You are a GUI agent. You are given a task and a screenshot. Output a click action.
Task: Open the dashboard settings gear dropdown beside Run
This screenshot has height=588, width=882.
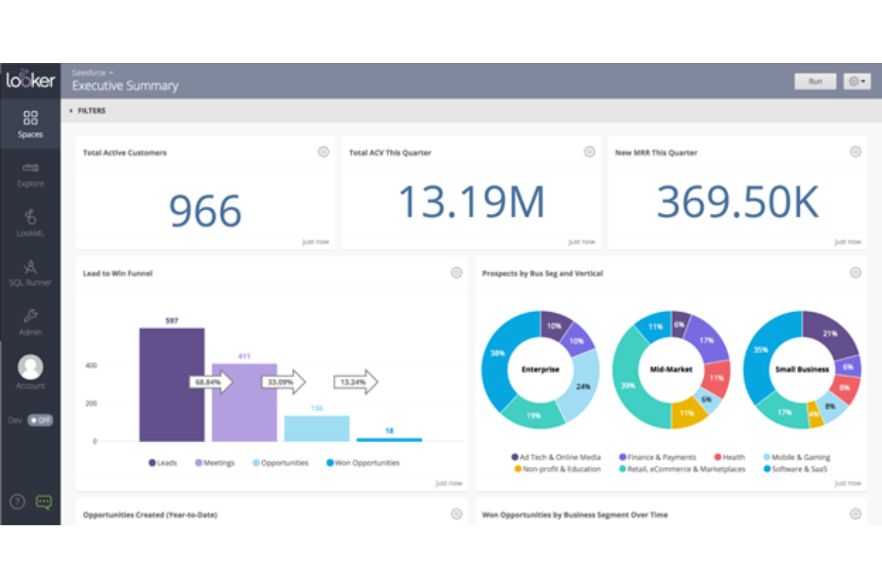[x=856, y=81]
